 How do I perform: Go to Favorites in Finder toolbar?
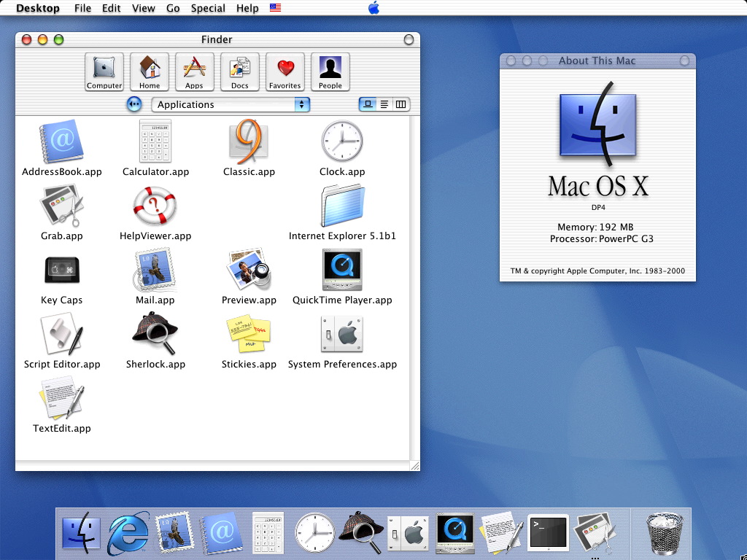tap(285, 72)
